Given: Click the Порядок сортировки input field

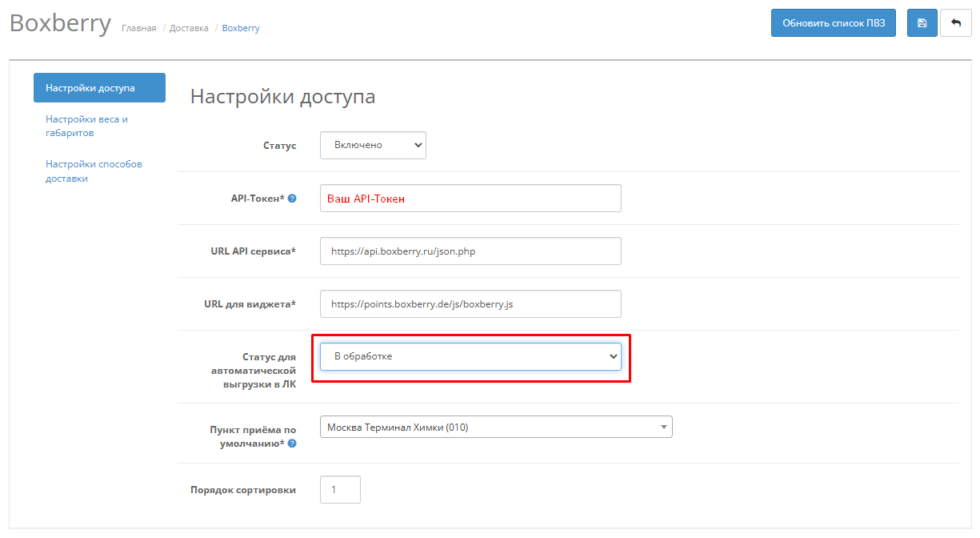Looking at the screenshot, I should point(340,489).
